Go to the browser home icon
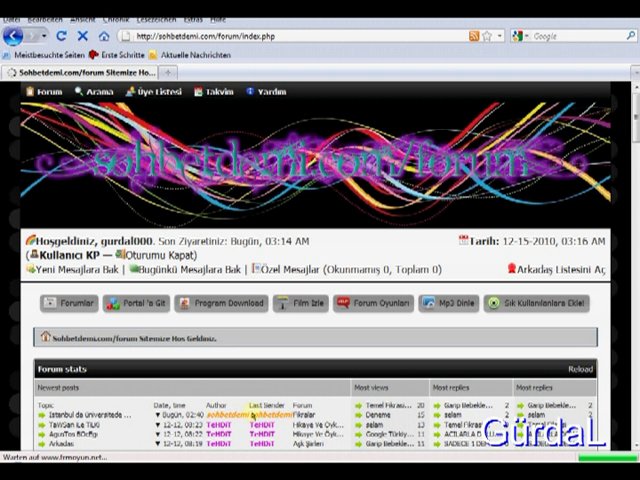Image resolution: width=640 pixels, height=480 pixels. (104, 36)
